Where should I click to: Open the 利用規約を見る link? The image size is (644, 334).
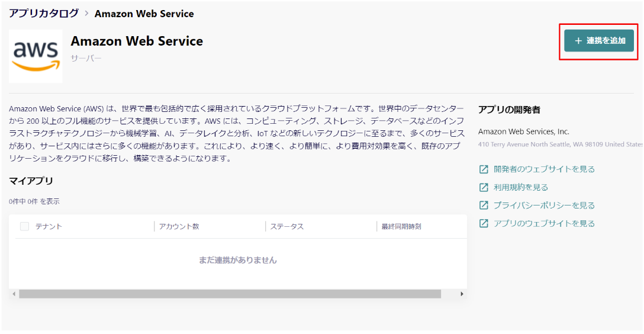point(520,187)
